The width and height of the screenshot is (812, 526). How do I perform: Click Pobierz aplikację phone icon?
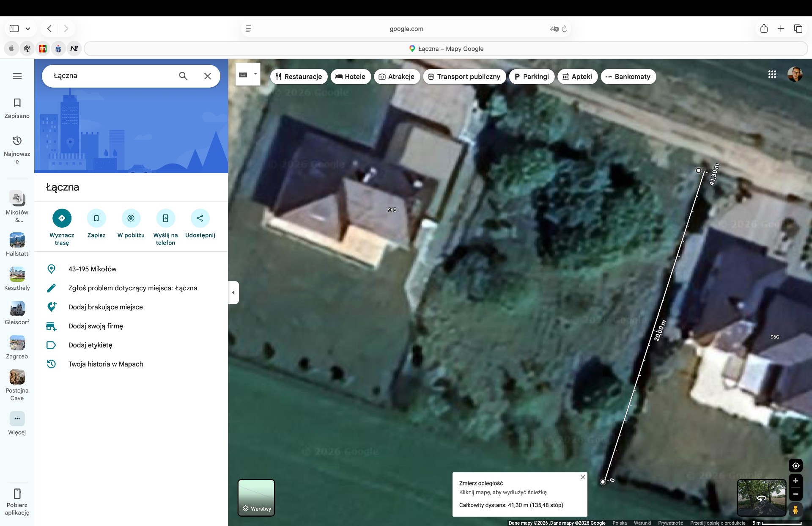(17, 494)
